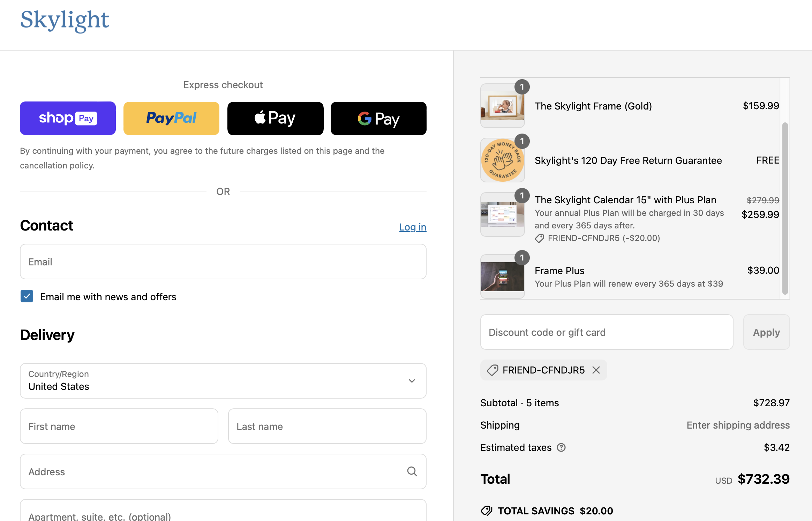Click the Skylight logo
This screenshot has width=812, height=521.
coord(65,20)
